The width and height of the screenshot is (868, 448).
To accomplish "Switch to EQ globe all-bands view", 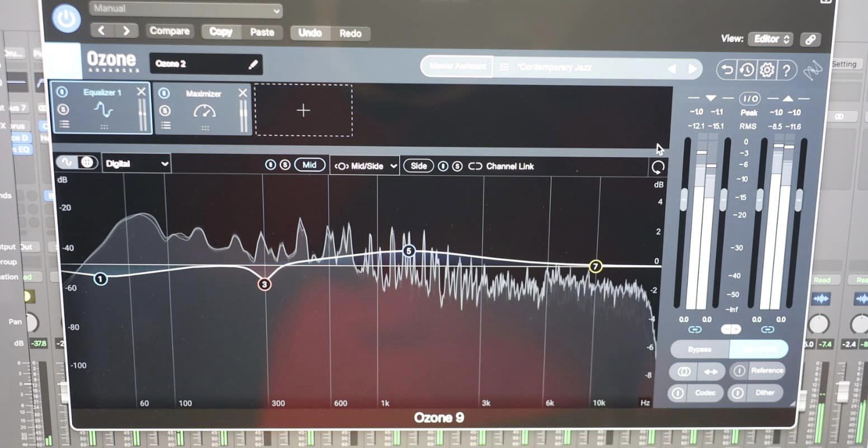I will [87, 162].
